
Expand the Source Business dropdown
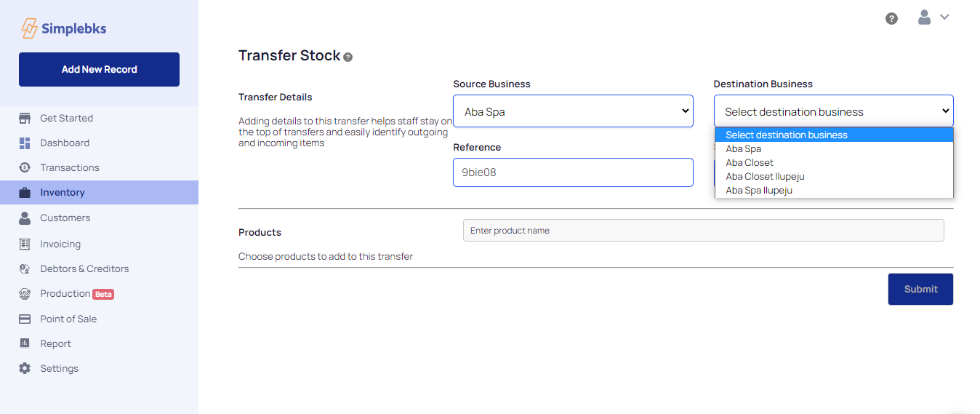pyautogui.click(x=573, y=111)
